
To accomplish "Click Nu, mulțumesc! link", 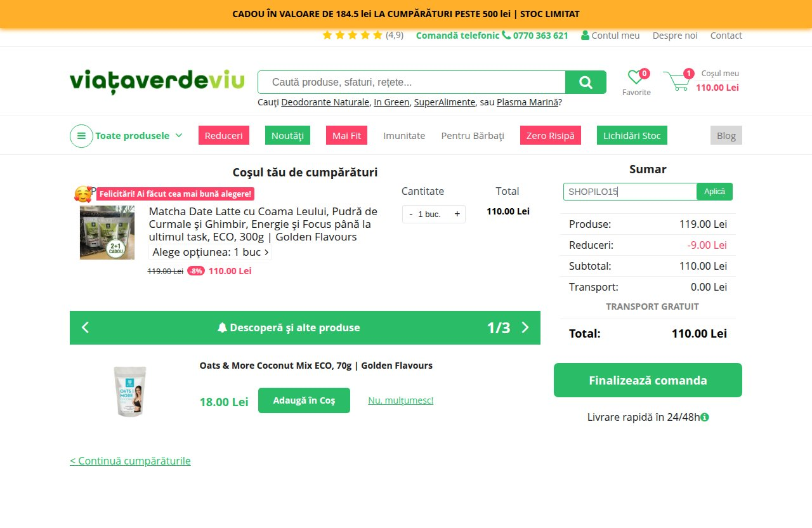I will (x=401, y=400).
